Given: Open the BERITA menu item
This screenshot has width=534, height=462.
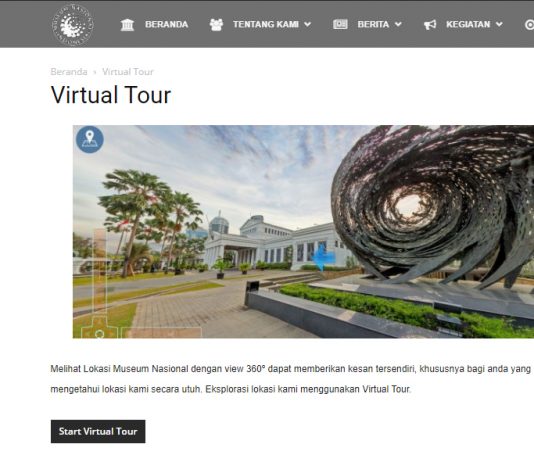Looking at the screenshot, I should pyautogui.click(x=373, y=25).
